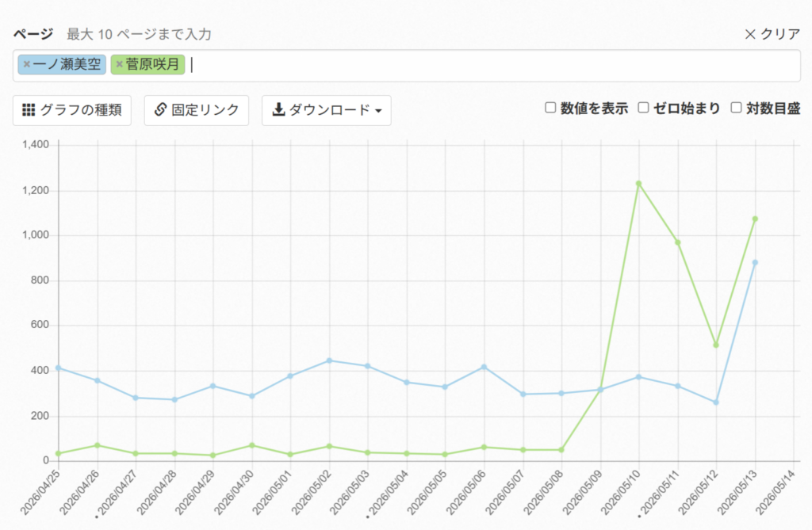Screen dimensions: 812x530
Task: Expand the ダウンロード dropdown
Action: pyautogui.click(x=326, y=110)
